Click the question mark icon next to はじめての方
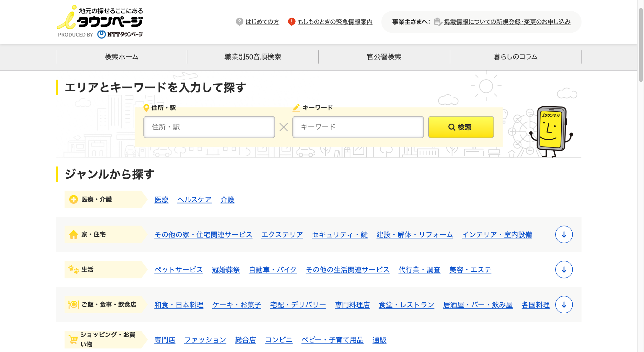The image size is (644, 352). point(239,22)
